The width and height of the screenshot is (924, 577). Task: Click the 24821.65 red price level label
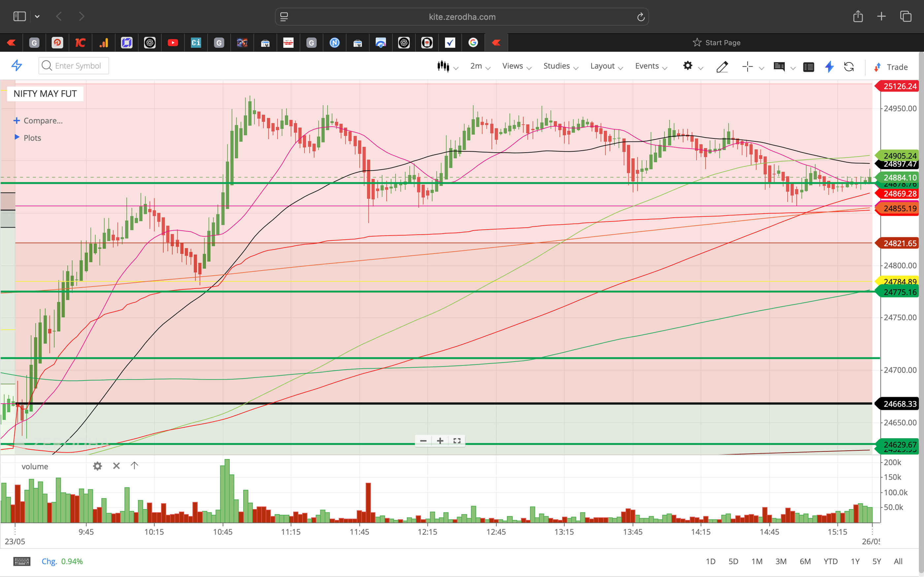pos(899,243)
